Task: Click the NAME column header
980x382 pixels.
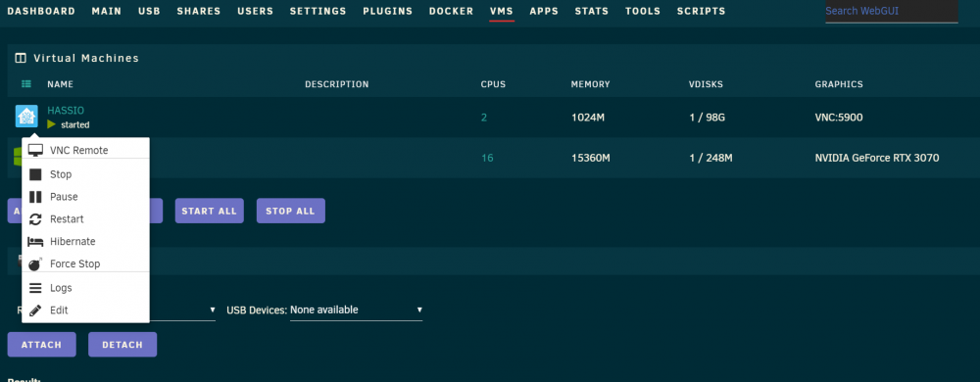Action: (x=60, y=84)
